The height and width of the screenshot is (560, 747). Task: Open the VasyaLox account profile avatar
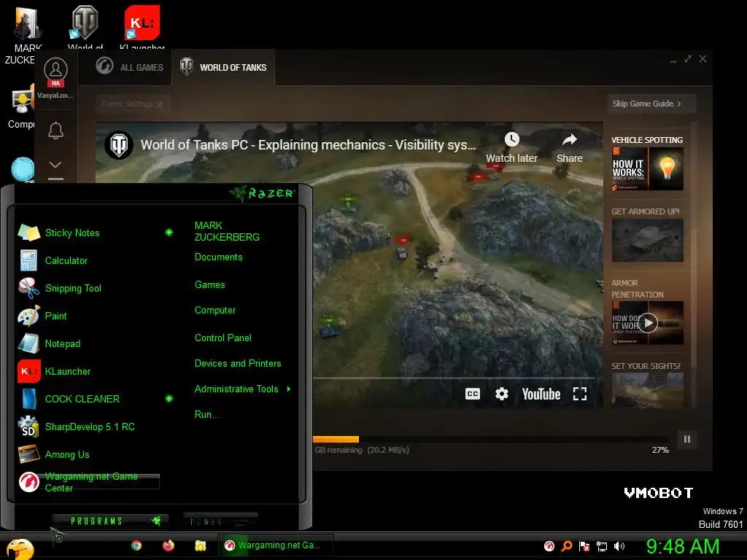[55, 70]
